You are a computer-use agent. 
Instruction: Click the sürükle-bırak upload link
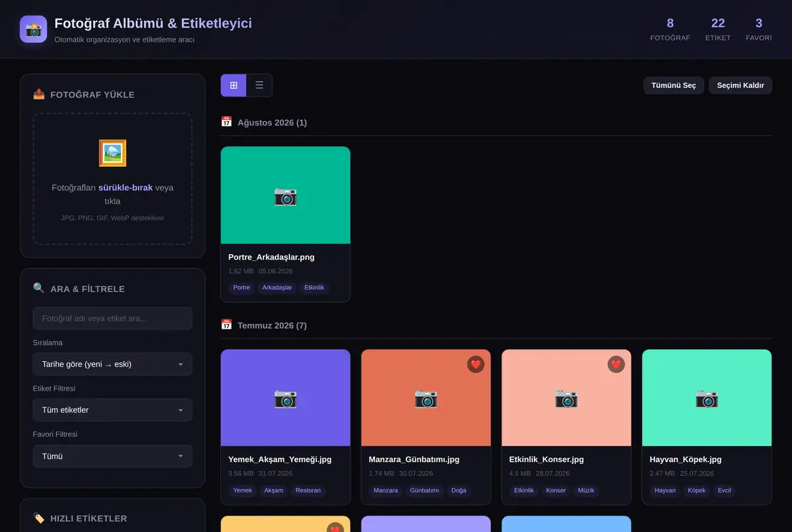coord(125,187)
